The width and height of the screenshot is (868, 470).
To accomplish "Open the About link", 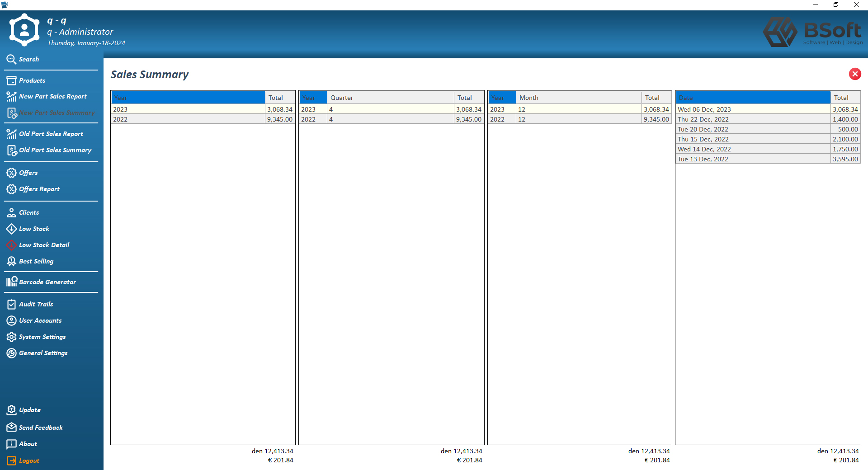I will click(28, 444).
